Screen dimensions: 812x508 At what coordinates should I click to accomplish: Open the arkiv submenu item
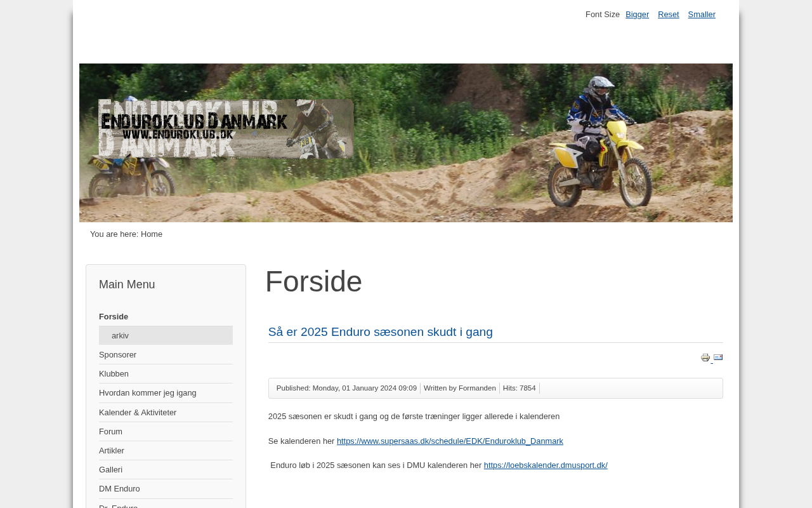tap(166, 335)
